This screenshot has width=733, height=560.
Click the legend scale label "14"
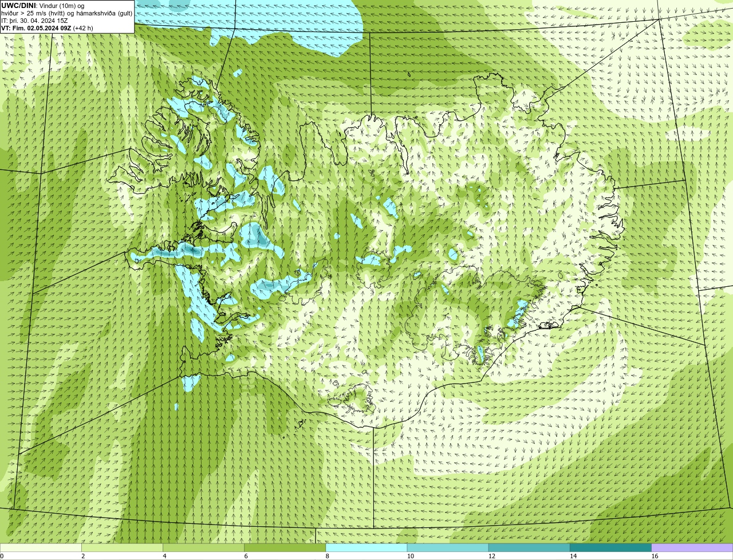point(573,556)
